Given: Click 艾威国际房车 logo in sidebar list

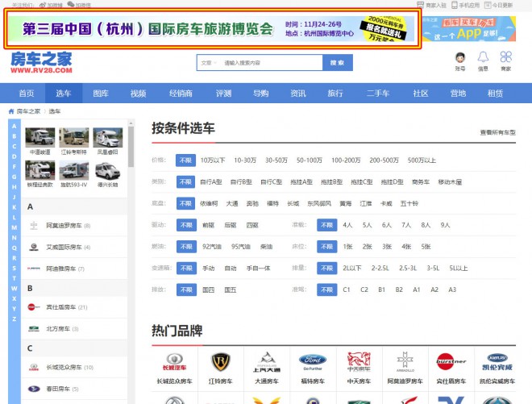Looking at the screenshot, I should pos(34,247).
